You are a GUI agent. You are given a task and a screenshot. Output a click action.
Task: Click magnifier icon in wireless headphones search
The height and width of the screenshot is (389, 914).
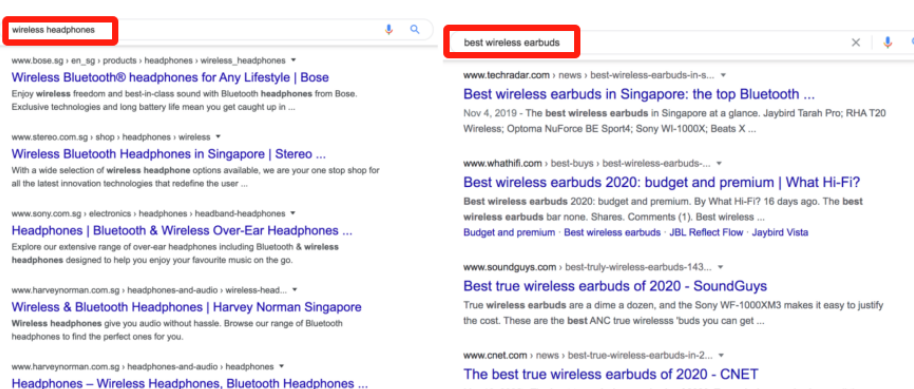tap(415, 30)
